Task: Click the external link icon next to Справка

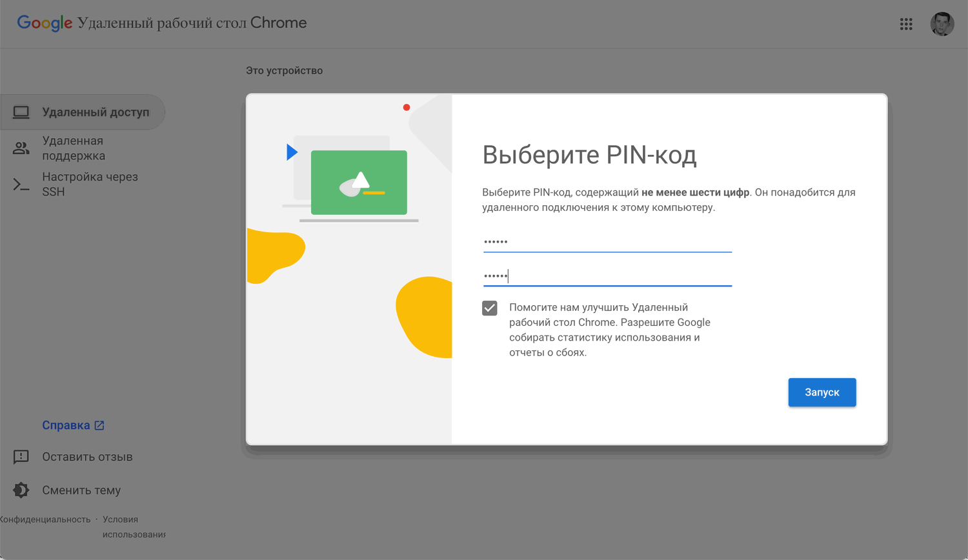Action: click(99, 425)
